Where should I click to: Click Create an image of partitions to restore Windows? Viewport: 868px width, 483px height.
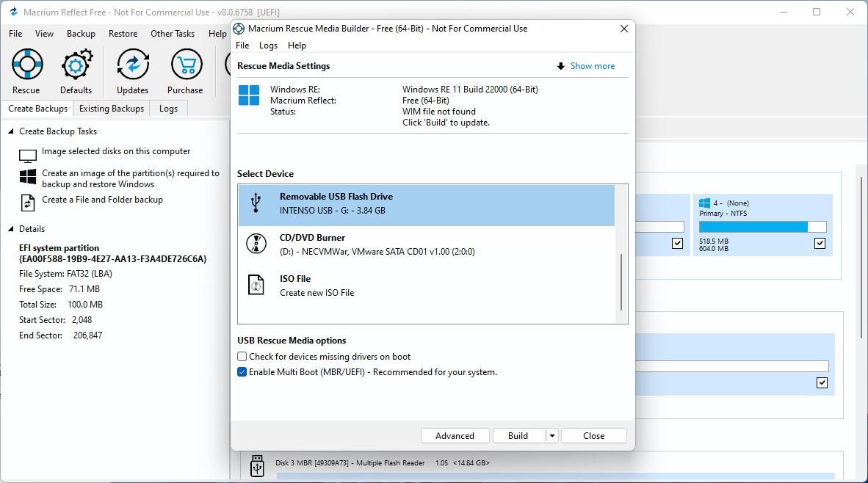pyautogui.click(x=131, y=178)
